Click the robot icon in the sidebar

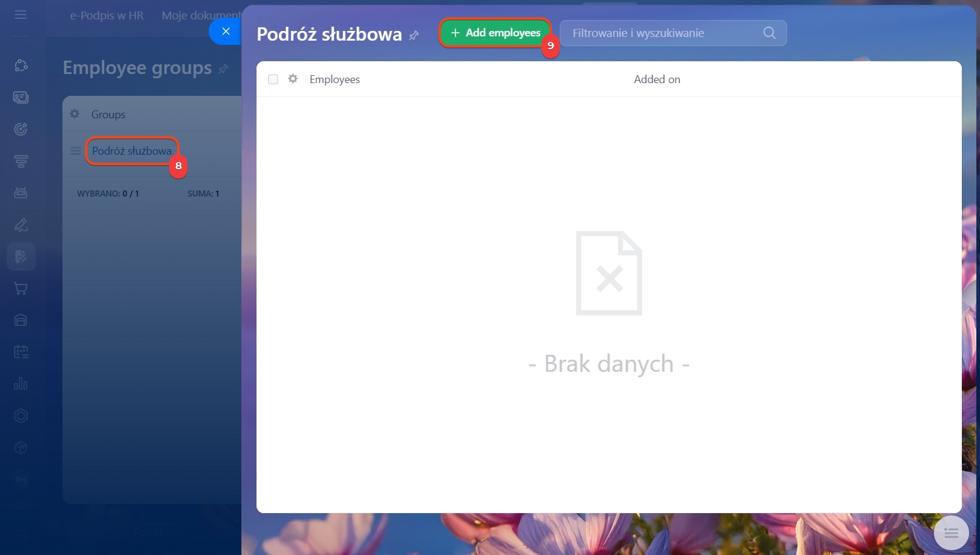(x=21, y=193)
